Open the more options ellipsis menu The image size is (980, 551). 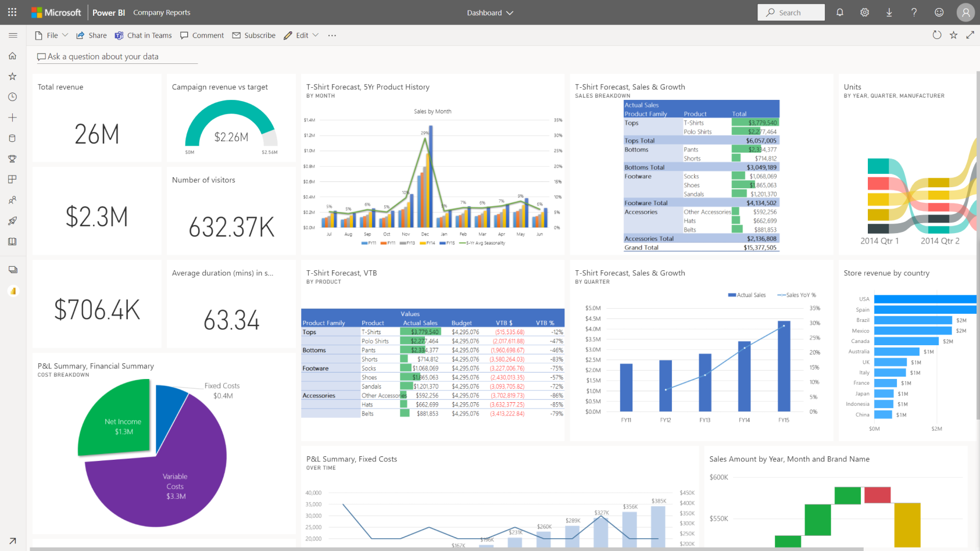coord(331,35)
